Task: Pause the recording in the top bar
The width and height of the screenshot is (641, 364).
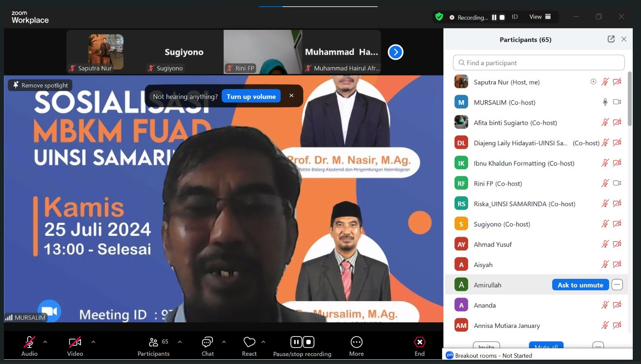Action: (x=494, y=17)
